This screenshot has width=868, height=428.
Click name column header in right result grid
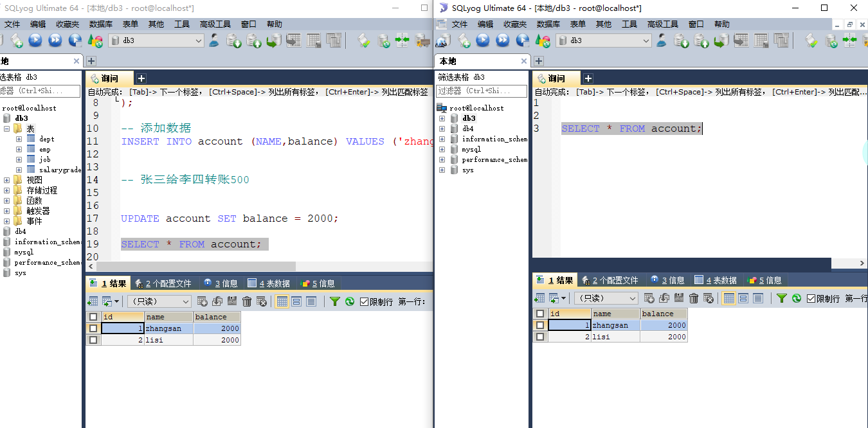pos(615,314)
